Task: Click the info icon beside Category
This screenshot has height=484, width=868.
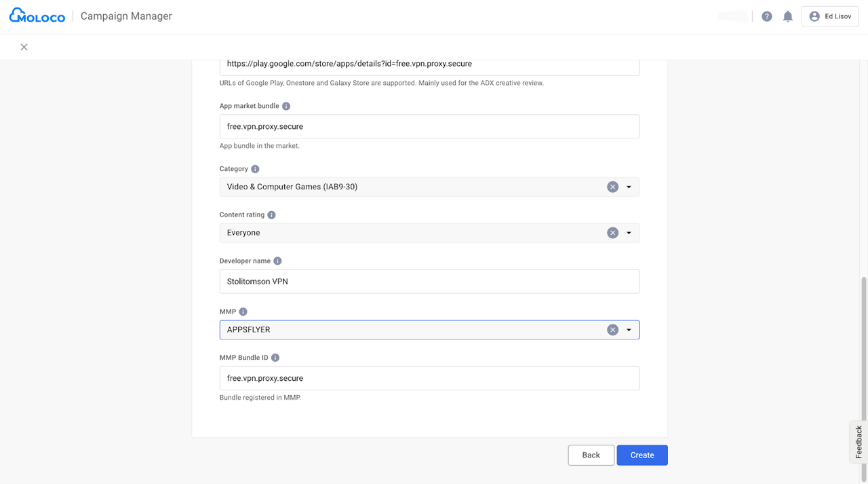Action: coord(255,168)
